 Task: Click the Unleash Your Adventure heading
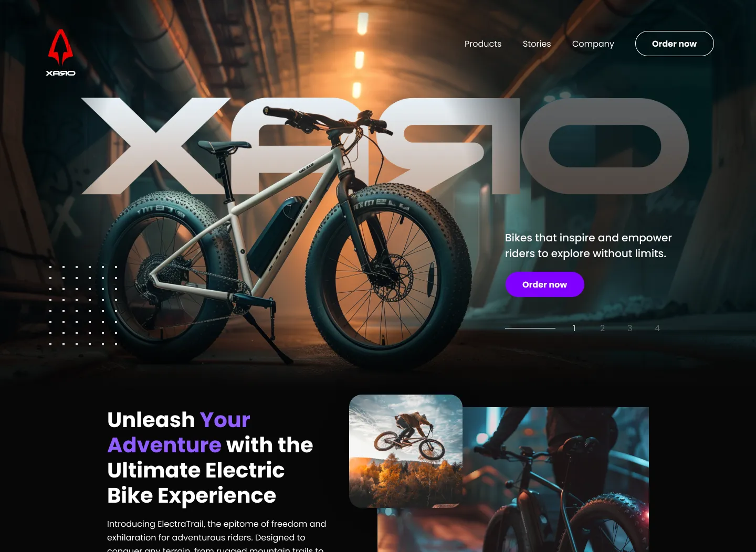pyautogui.click(x=210, y=458)
